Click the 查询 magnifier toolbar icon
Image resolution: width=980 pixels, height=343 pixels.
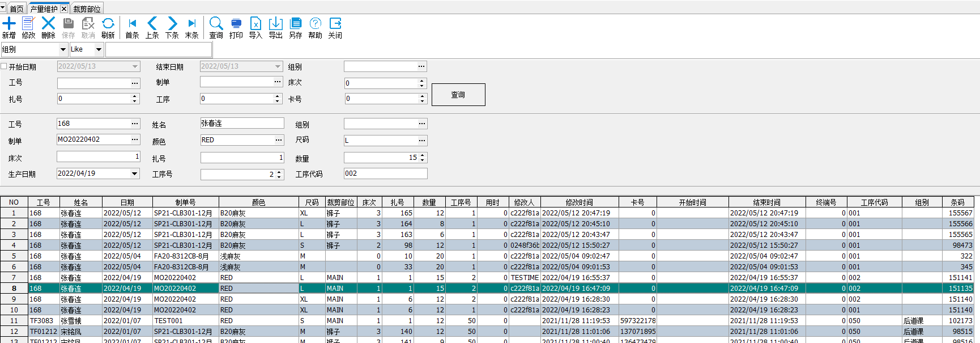216,27
